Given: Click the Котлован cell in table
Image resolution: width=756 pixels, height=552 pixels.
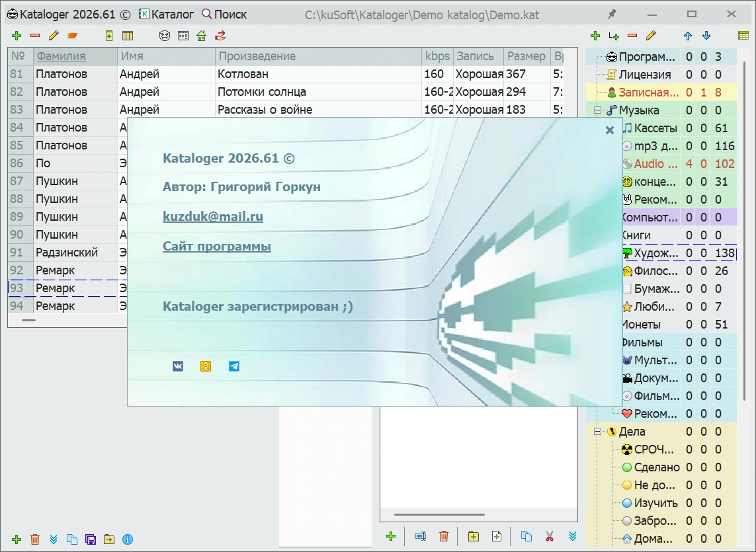Looking at the screenshot, I should tap(318, 74).
